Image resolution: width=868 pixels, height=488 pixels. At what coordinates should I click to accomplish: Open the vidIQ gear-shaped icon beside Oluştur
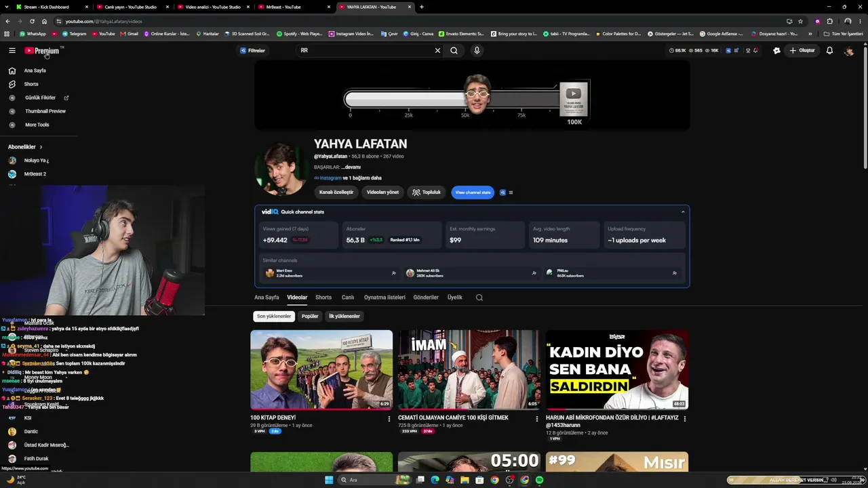coord(776,51)
